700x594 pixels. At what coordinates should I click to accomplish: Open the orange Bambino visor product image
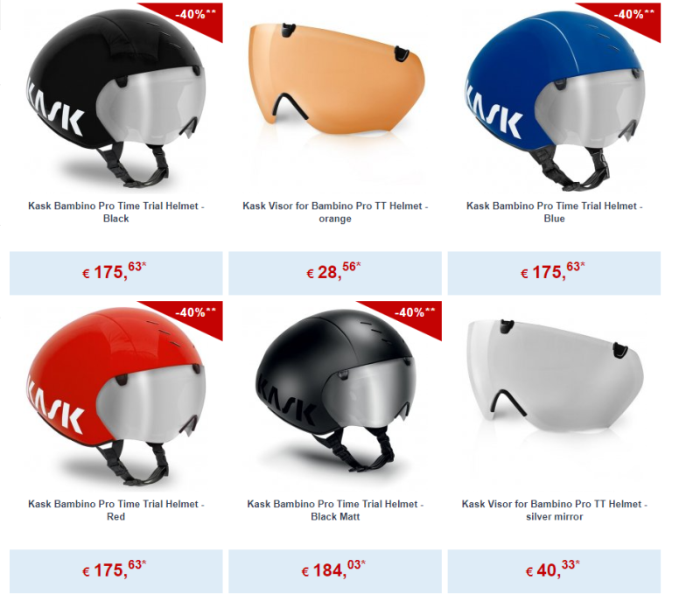coord(335,79)
